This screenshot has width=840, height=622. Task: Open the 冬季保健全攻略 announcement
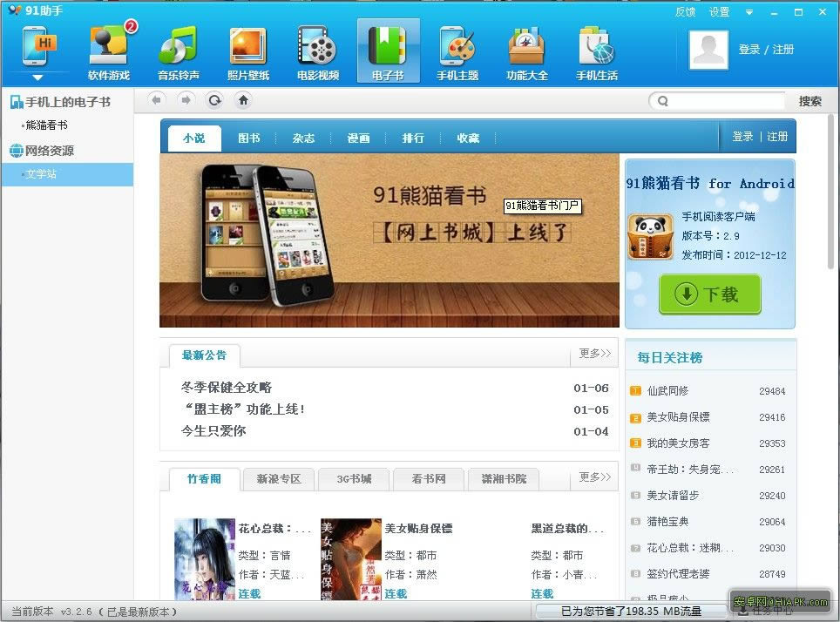(x=227, y=388)
